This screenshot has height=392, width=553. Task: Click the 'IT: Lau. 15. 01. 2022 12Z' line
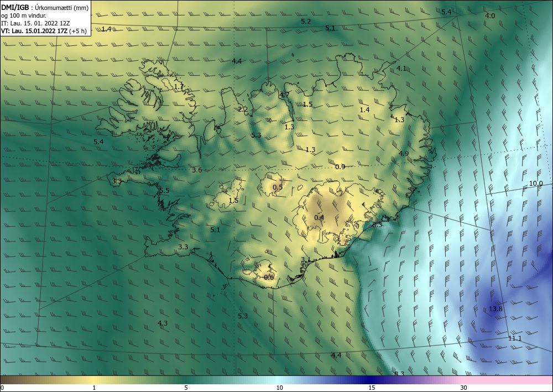click(35, 23)
